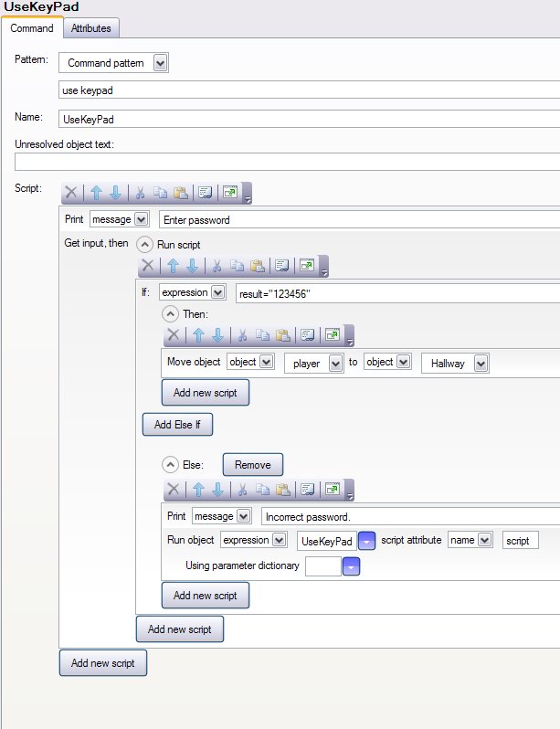Collapse the Run script section

[x=144, y=245]
